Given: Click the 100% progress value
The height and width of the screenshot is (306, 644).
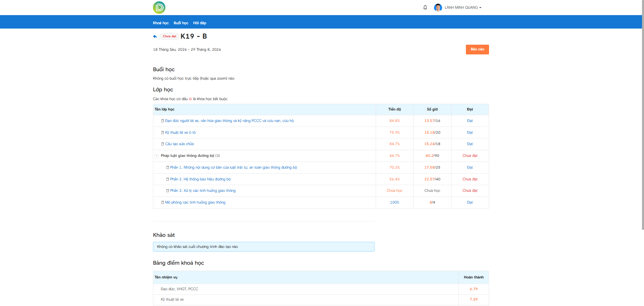Looking at the screenshot, I should pos(394,203).
